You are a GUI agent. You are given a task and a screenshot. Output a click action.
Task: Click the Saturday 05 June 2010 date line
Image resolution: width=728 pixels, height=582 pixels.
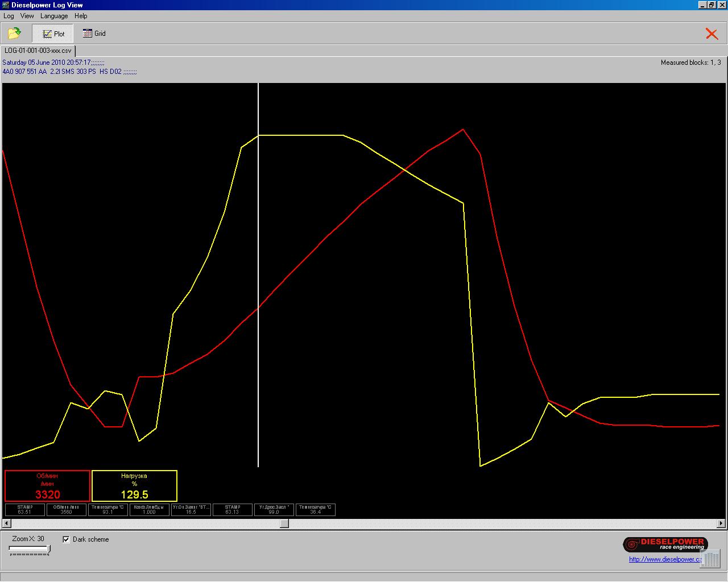tap(53, 63)
